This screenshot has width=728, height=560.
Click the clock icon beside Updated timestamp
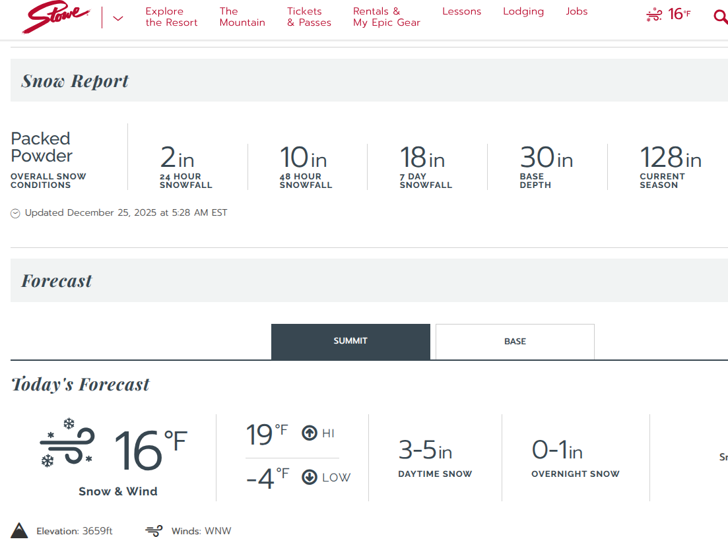(16, 213)
